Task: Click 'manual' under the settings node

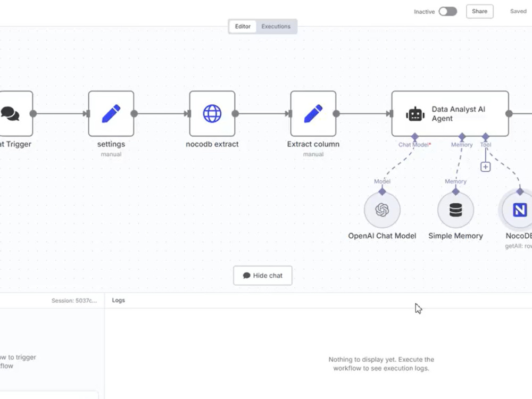Action: [x=111, y=154]
